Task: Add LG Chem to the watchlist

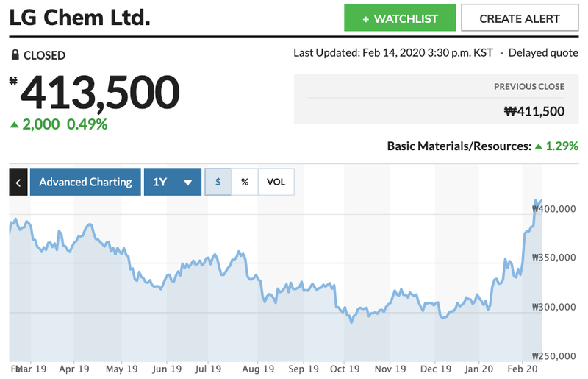Action: [x=400, y=18]
